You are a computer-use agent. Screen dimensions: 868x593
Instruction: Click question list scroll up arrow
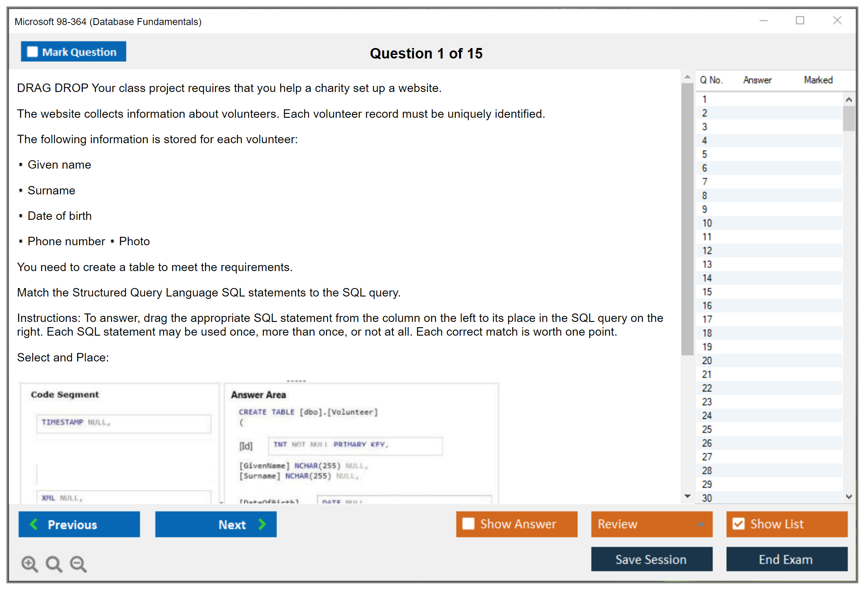[x=849, y=100]
